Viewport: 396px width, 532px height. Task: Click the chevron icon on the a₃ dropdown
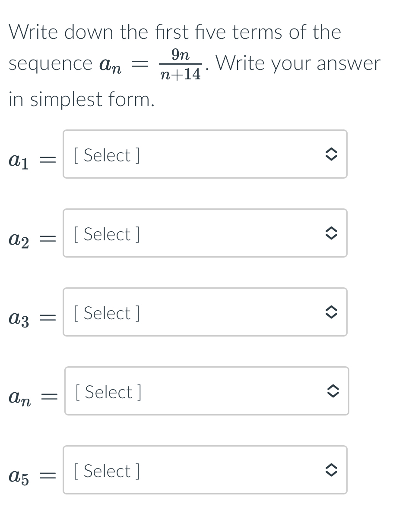click(x=331, y=312)
